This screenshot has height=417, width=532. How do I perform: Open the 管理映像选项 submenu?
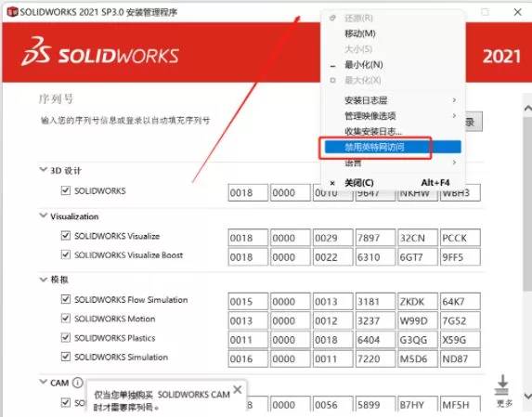pyautogui.click(x=393, y=116)
